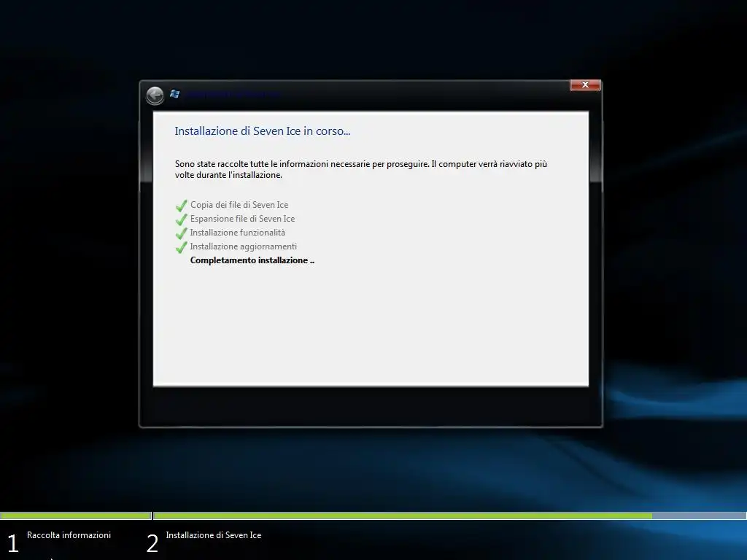Click the second progress bar for installation
This screenshot has width=747, height=560.
click(x=449, y=516)
